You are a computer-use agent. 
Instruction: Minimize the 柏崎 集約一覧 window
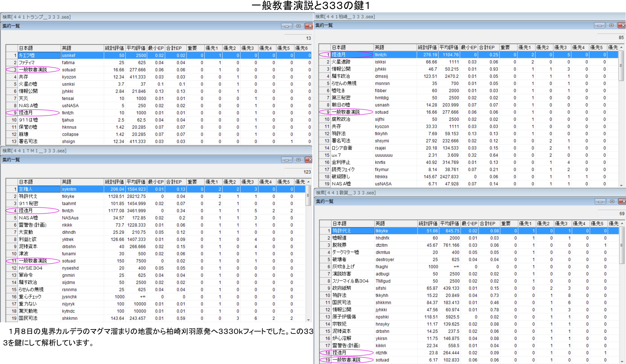[599, 25]
